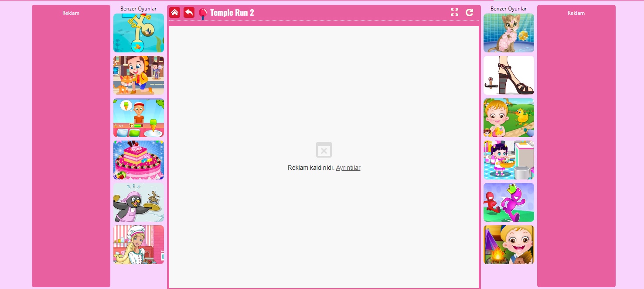Click the Reklam kaldırıldı text

point(311,168)
